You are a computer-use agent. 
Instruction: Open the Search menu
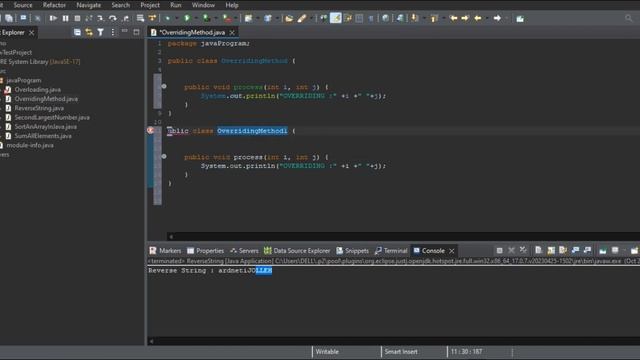(120, 5)
